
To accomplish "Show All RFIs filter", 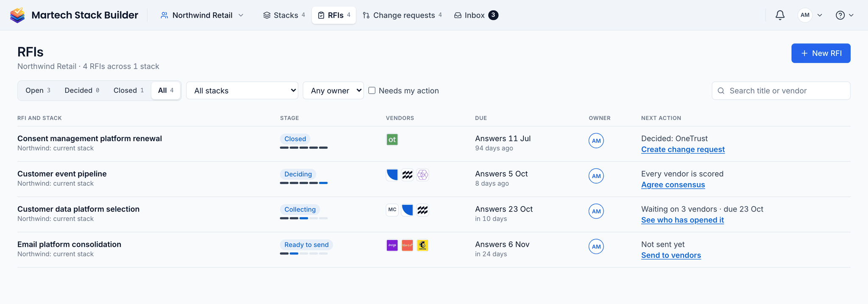I will point(166,90).
